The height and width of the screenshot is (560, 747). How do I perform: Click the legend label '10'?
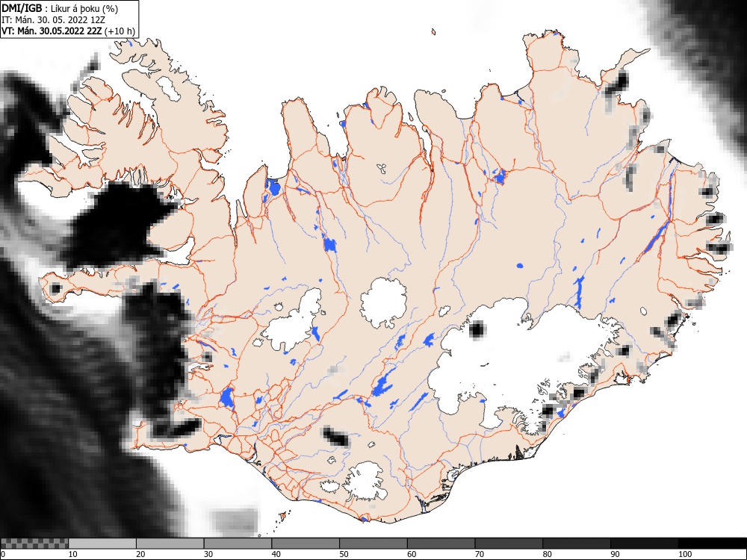tap(73, 554)
